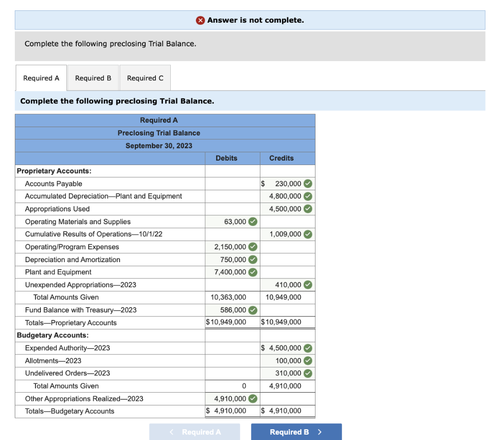Click checkmark next to Allotments 100,000
Viewport: 504px width, 440px height.
tap(308, 361)
